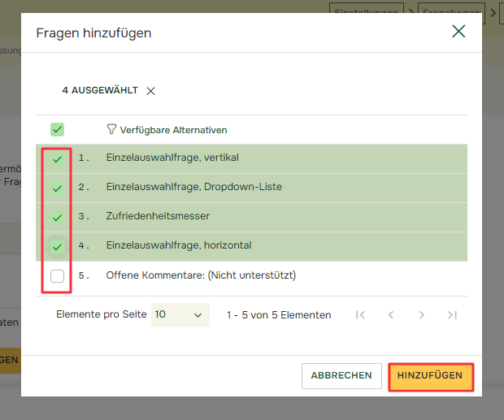Click the Abbrechen button
504x420 pixels.
341,376
